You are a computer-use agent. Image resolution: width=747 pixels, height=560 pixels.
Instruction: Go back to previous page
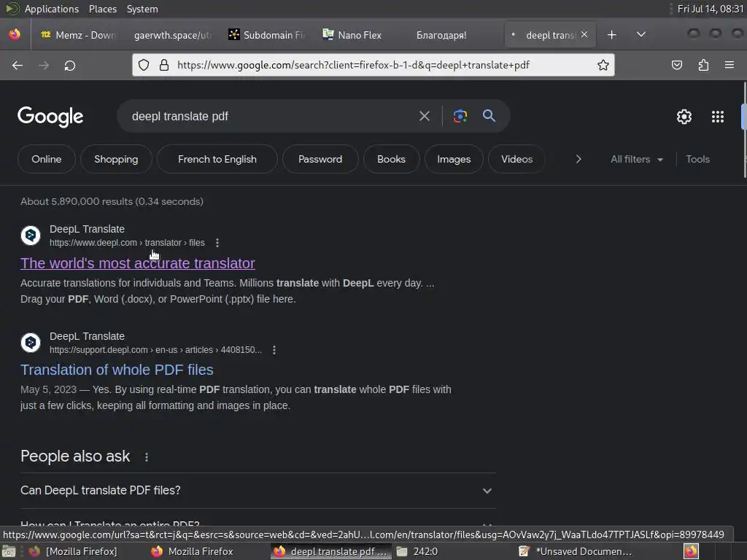pyautogui.click(x=18, y=65)
